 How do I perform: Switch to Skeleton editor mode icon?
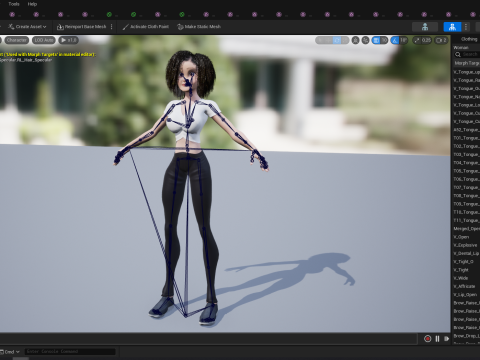tap(425, 27)
